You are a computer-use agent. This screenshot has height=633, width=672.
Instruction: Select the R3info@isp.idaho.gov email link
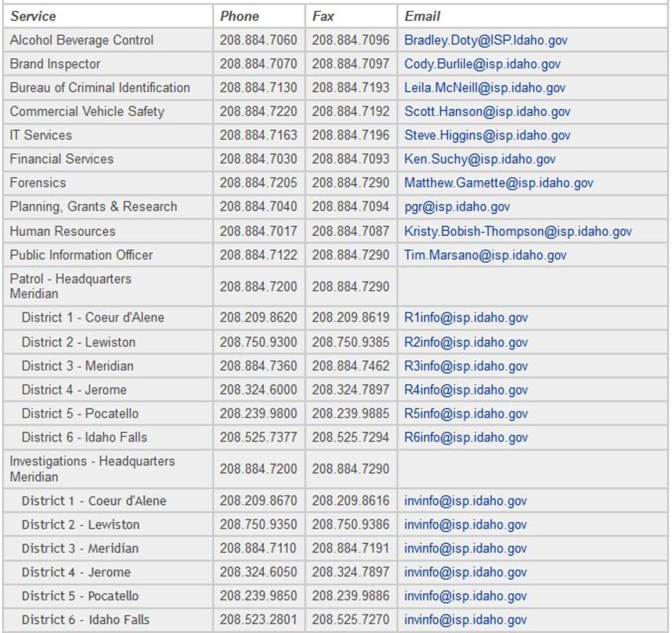pyautogui.click(x=466, y=366)
